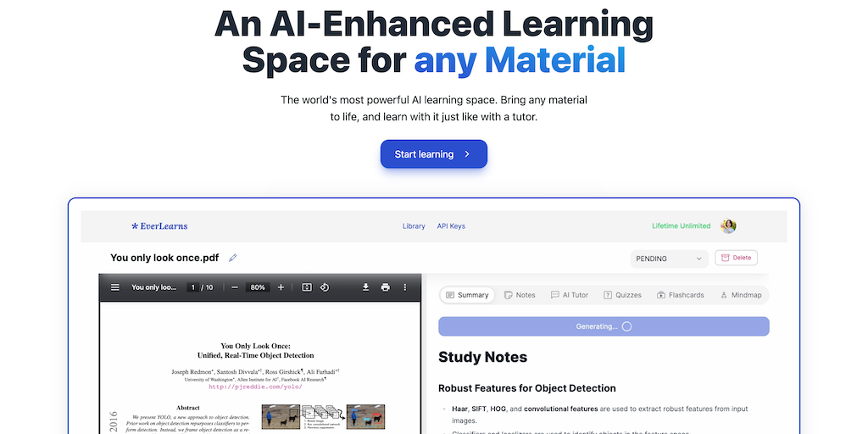Zoom in PDF with plus icon
Screen dimensions: 868x434
[x=281, y=287]
